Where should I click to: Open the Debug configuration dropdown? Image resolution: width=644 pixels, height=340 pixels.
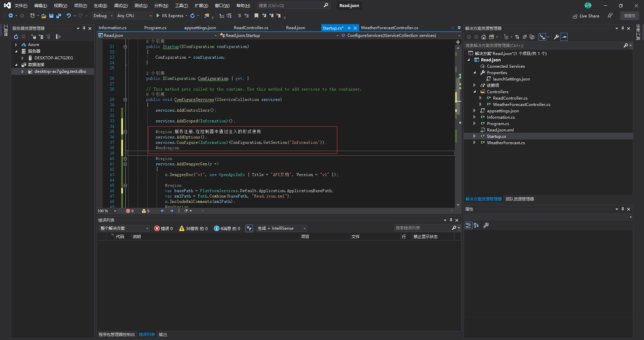pyautogui.click(x=103, y=16)
